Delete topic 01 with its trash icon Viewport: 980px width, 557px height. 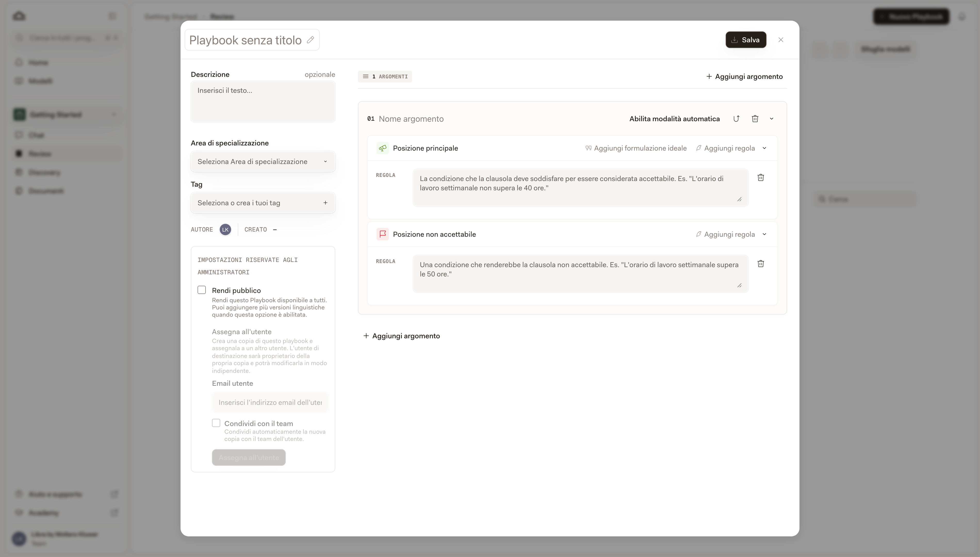pyautogui.click(x=755, y=119)
